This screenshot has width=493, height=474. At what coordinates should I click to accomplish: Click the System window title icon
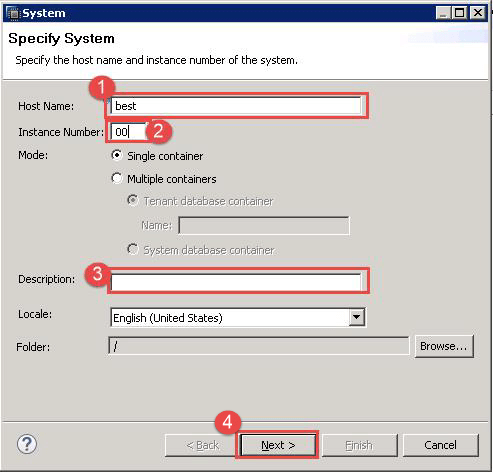[14, 13]
